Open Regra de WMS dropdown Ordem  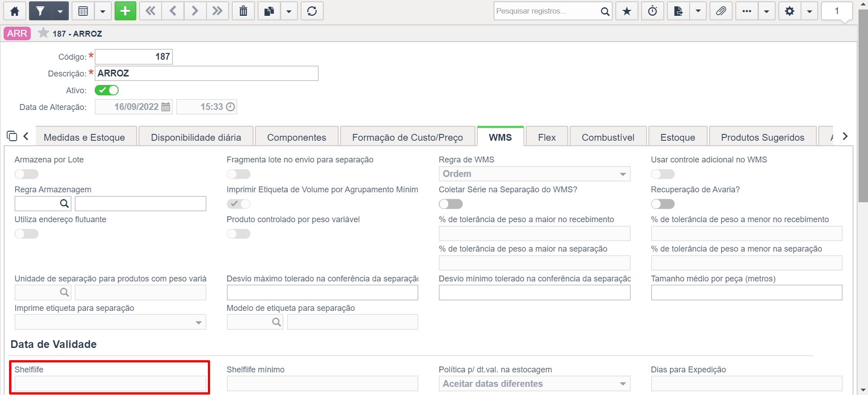tap(534, 174)
